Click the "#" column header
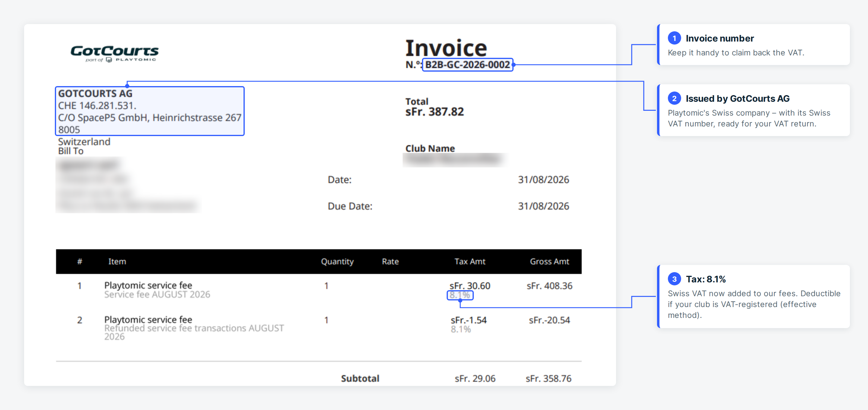 click(80, 262)
